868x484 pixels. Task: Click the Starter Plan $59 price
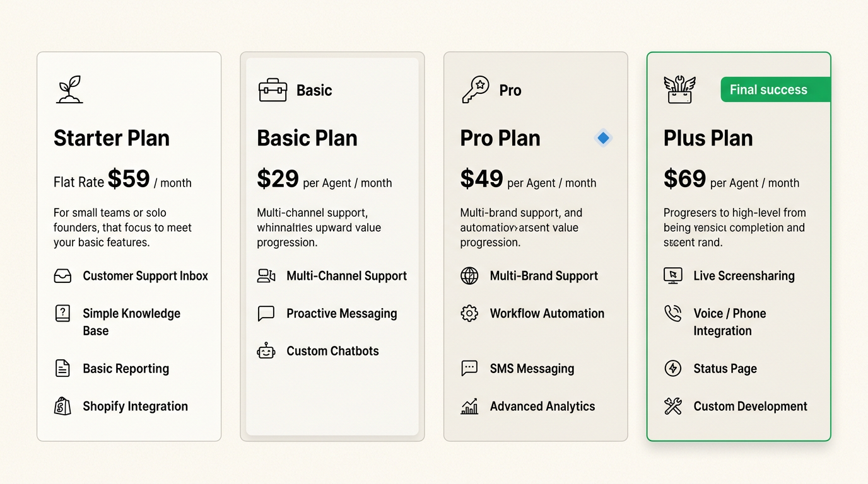click(x=129, y=180)
